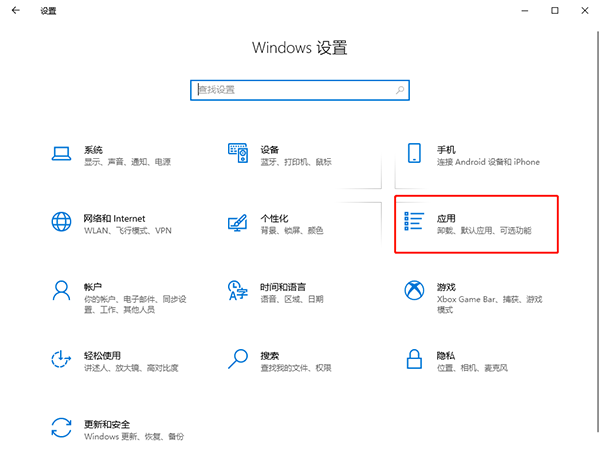The height and width of the screenshot is (459, 600).
Task: Close the 设置 window
Action: tap(584, 11)
